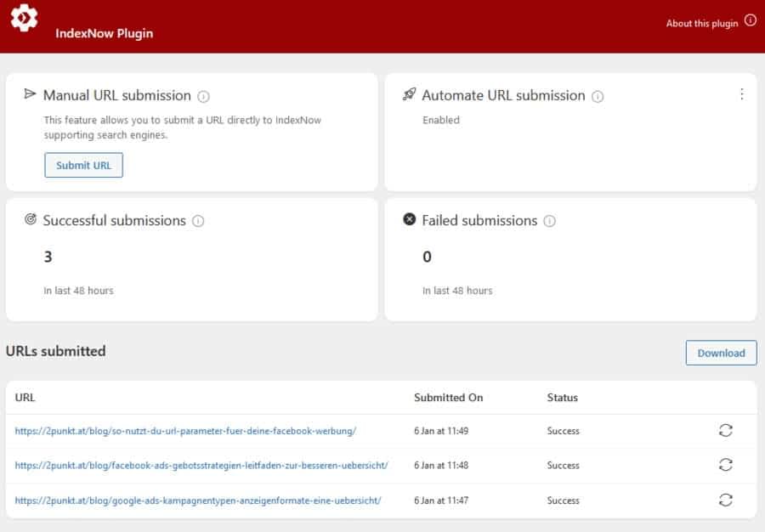Click the IndexNow Plugin gear logo
This screenshot has width=765, height=532.
click(24, 18)
